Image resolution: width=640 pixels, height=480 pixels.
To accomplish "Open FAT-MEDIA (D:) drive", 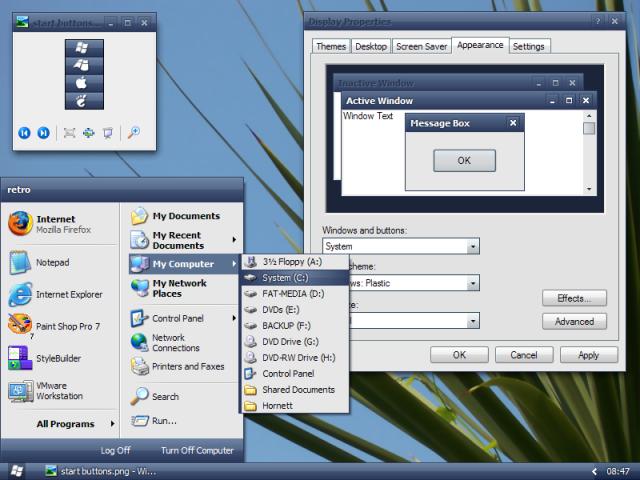I will click(295, 293).
